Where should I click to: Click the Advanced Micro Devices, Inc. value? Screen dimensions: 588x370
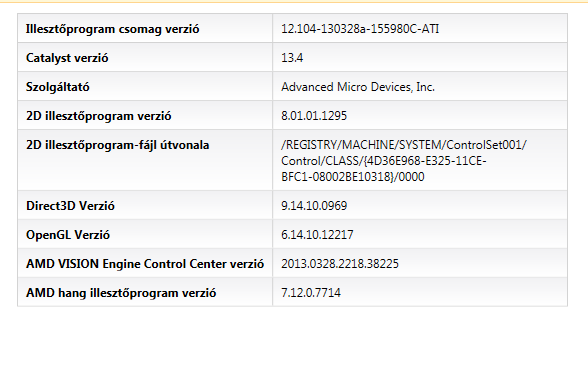click(358, 87)
